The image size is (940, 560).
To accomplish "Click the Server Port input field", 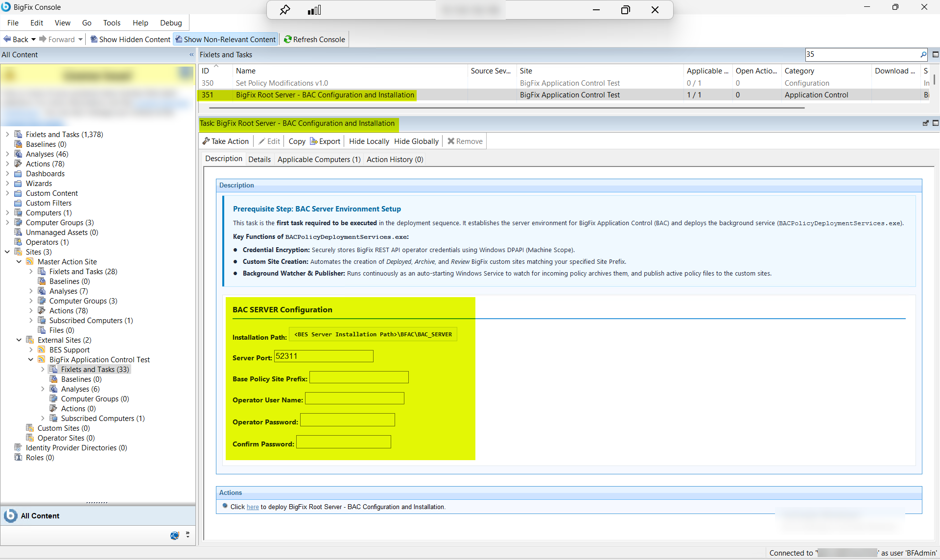I will 324,356.
